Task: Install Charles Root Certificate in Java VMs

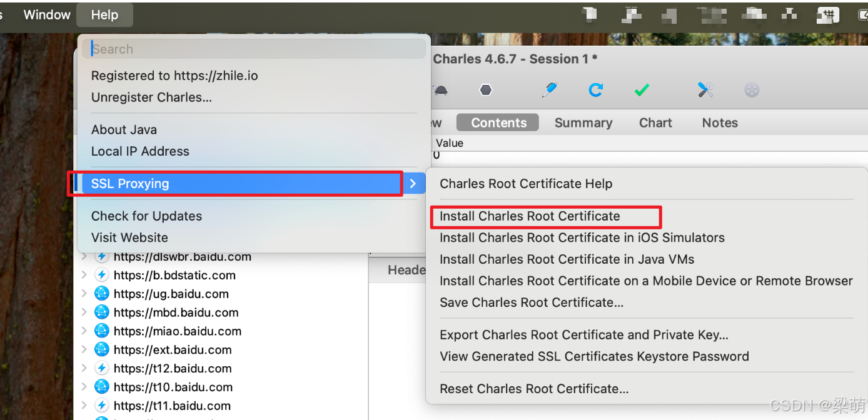Action: point(567,259)
